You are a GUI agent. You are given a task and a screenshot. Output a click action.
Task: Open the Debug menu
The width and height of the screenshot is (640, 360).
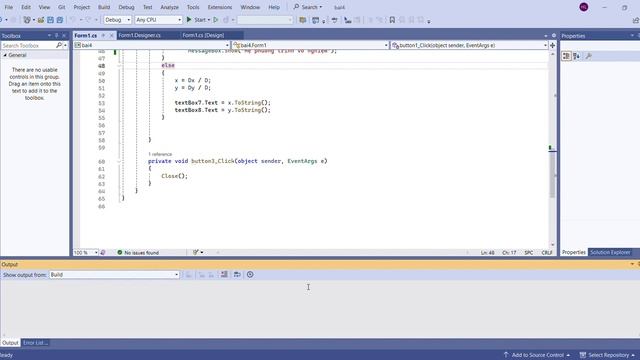click(x=126, y=7)
